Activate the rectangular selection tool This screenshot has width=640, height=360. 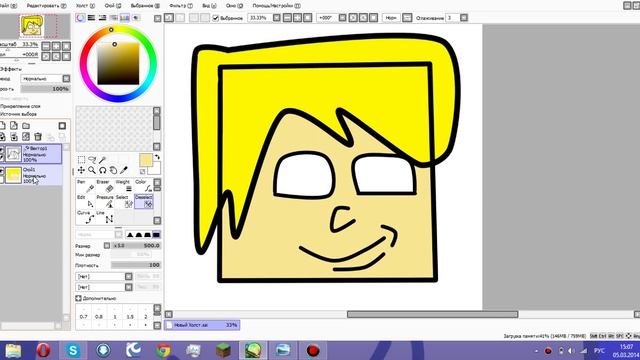(81, 160)
